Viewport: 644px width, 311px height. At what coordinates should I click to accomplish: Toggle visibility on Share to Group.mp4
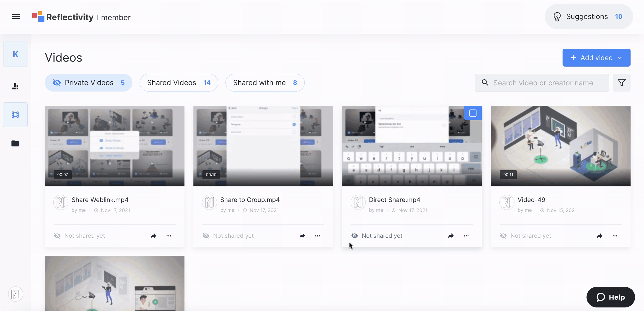[206, 235]
